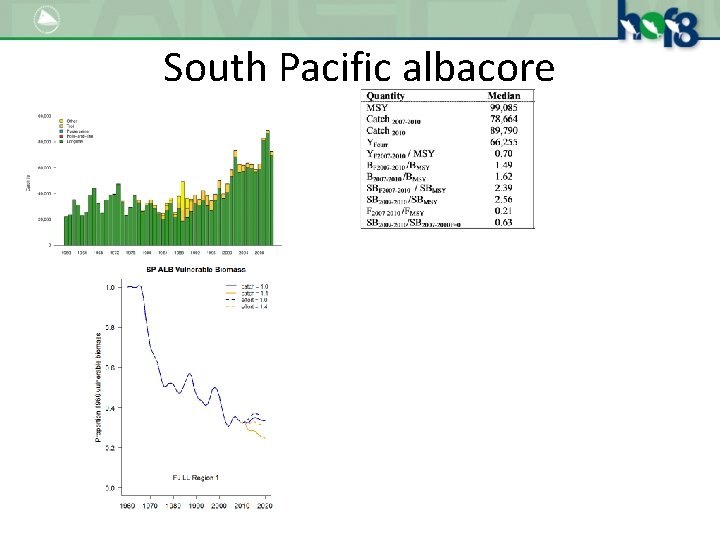The height and width of the screenshot is (540, 720).
Task: Click the orange "Troll" legend swatch
Action: click(x=61, y=126)
